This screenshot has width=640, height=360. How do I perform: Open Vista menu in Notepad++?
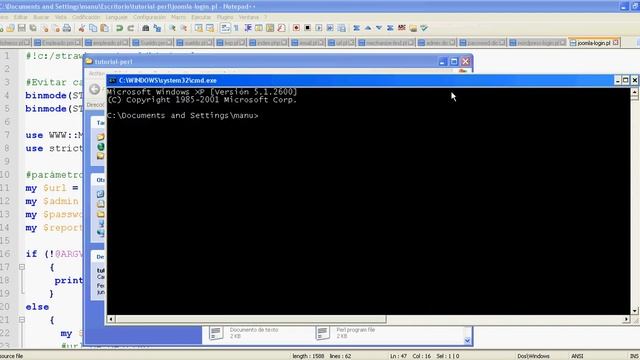[x=60, y=17]
